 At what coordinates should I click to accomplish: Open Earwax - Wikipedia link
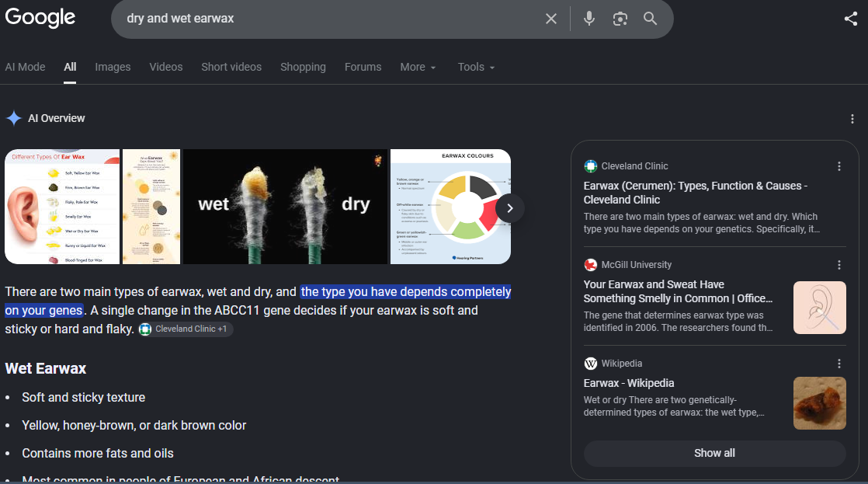(x=629, y=383)
